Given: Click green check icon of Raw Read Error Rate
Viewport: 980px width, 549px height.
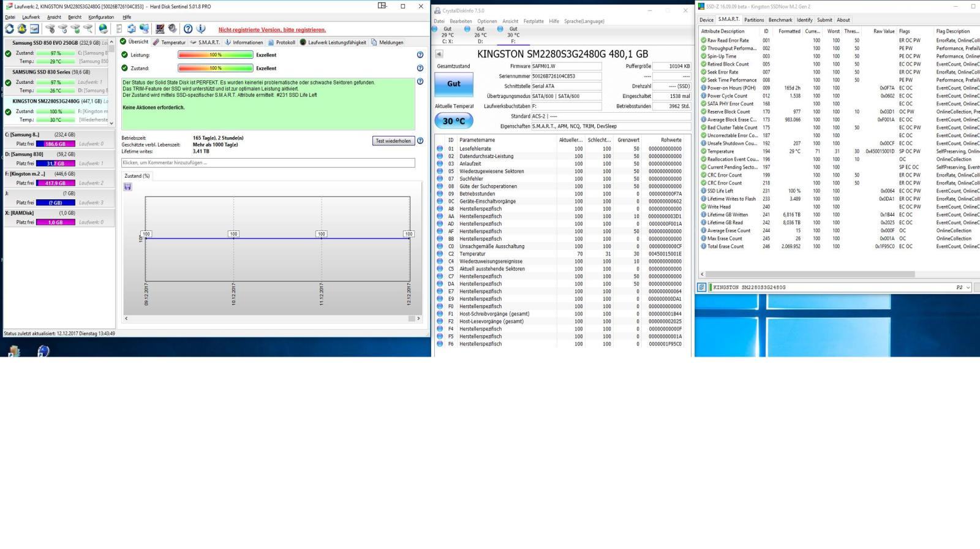Looking at the screenshot, I should pyautogui.click(x=704, y=40).
